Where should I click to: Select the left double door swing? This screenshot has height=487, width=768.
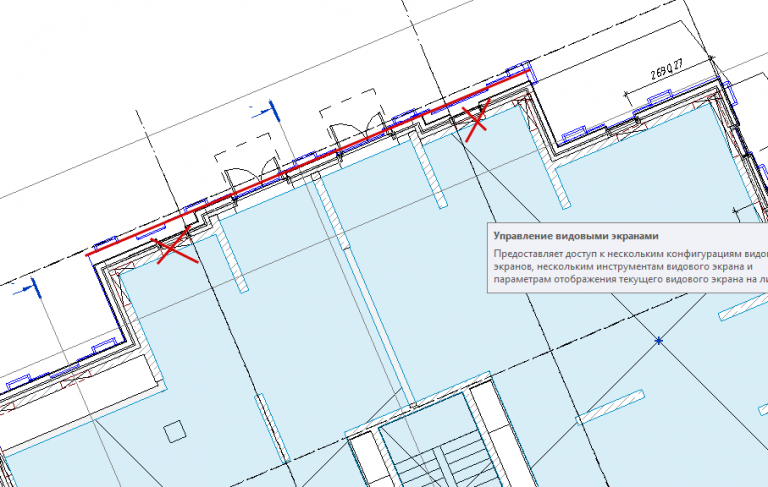click(x=251, y=176)
